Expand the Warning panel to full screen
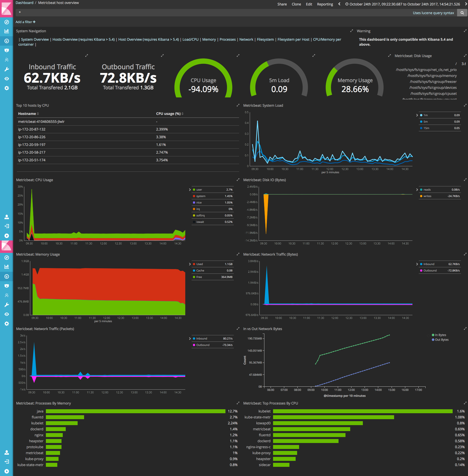Viewport: 468px width, 476px height. 465,31
